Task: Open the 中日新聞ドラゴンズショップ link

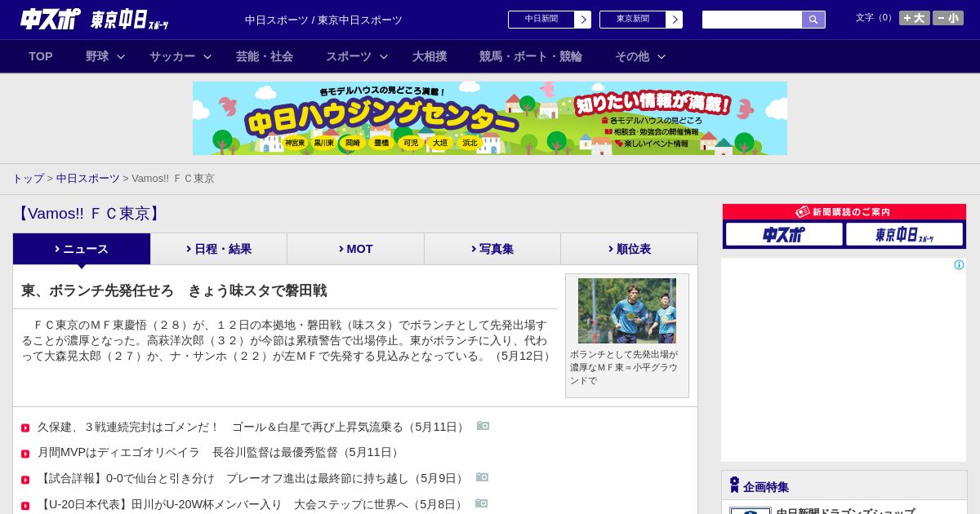Action: pyautogui.click(x=845, y=512)
